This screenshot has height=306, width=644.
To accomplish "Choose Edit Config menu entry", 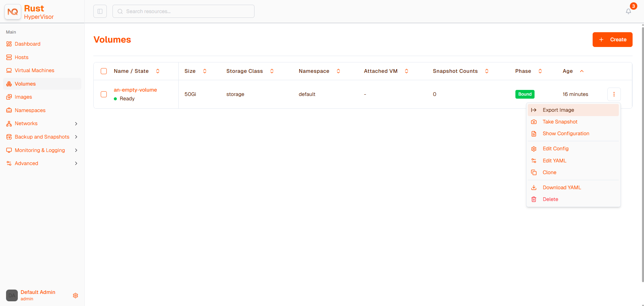I will click(x=573, y=149).
